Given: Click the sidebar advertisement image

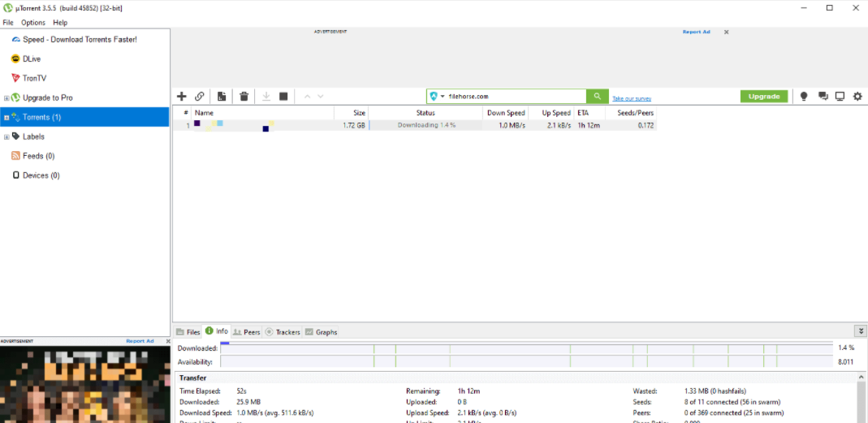Looking at the screenshot, I should pos(85,384).
